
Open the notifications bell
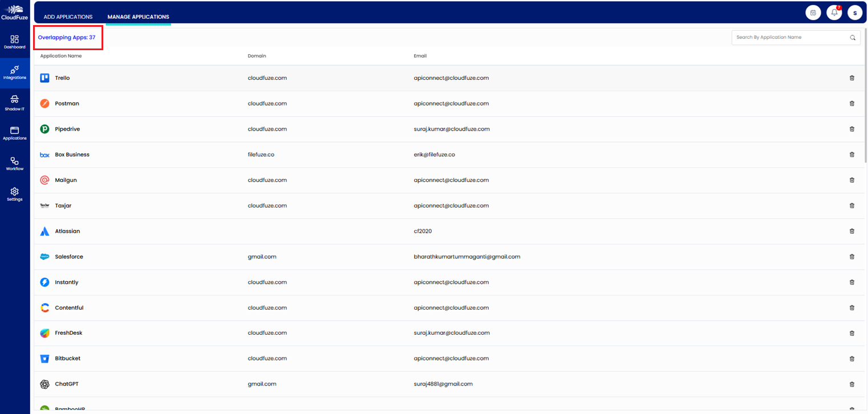(x=834, y=12)
